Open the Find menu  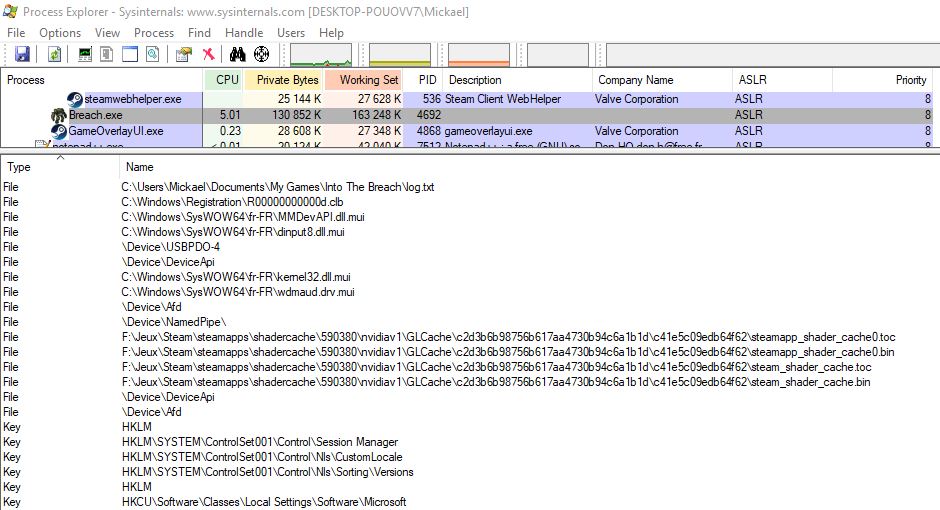pos(199,33)
